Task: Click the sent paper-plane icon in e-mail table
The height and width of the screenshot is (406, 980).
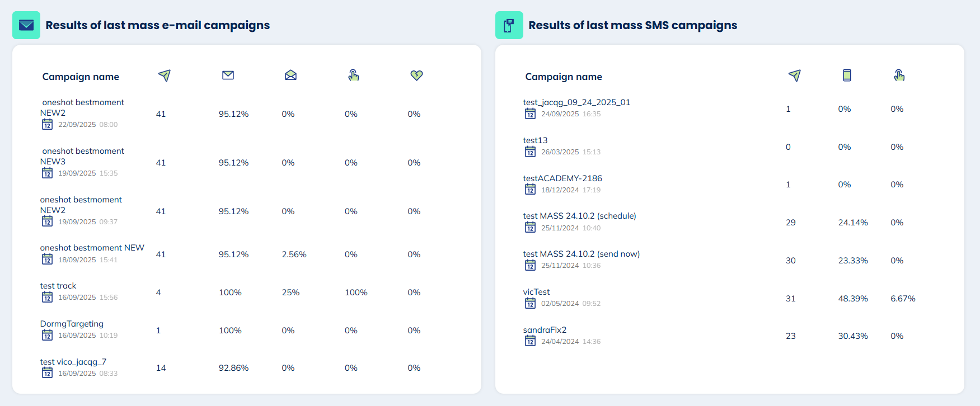Action: coord(164,75)
